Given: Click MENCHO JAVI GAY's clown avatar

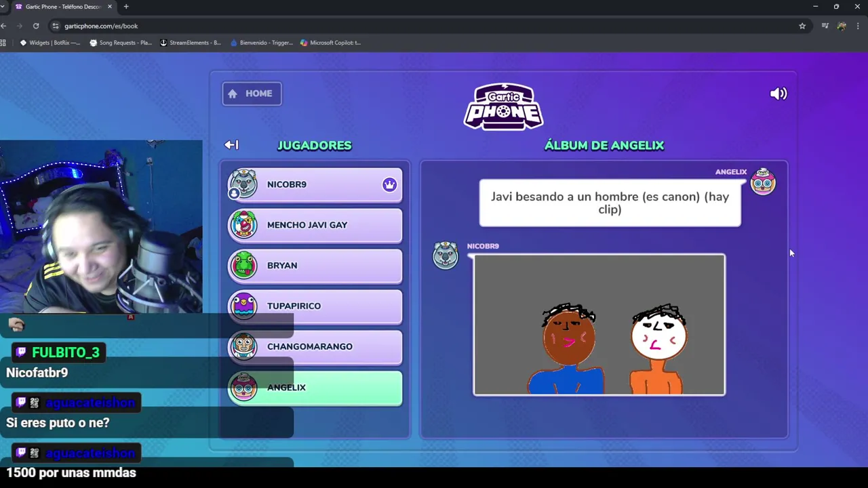Looking at the screenshot, I should [x=243, y=224].
